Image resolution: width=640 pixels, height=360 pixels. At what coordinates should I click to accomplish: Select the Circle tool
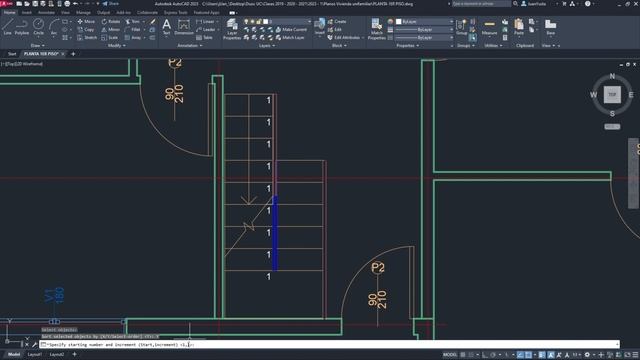38,27
